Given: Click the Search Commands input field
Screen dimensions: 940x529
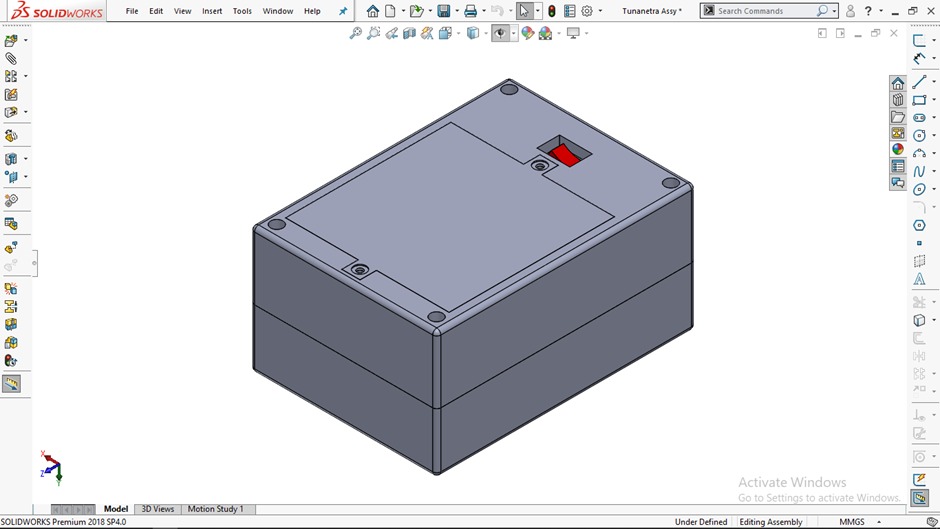Looking at the screenshot, I should (x=766, y=11).
